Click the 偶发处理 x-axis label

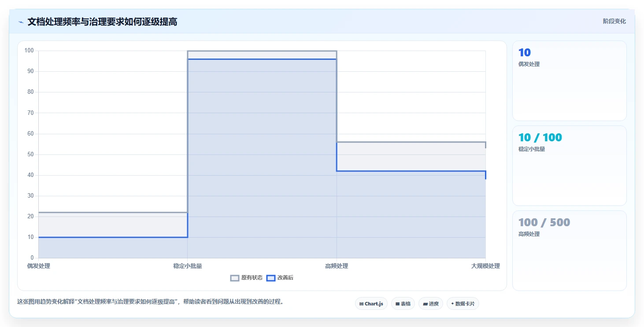39,266
